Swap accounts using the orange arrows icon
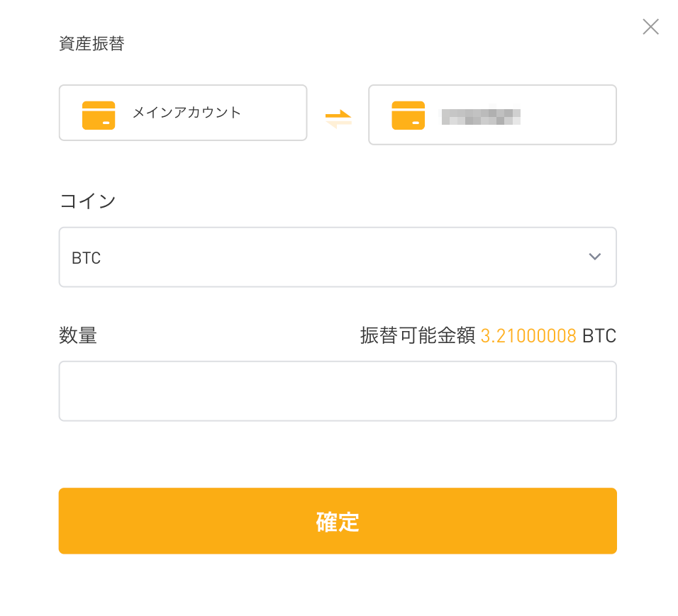 (x=338, y=119)
